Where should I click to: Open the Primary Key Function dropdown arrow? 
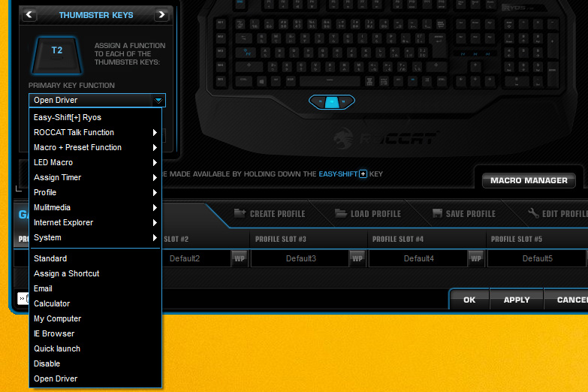[x=158, y=100]
